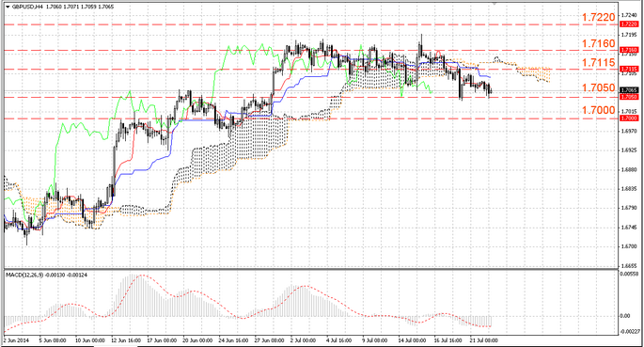This screenshot has height=347, width=644.
Task: Click the black current price tag 1.7065
Action: (x=629, y=90)
